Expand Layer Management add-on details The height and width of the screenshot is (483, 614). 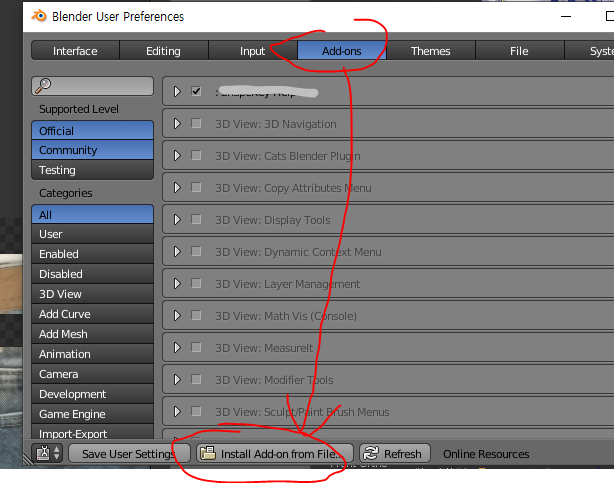[x=177, y=284]
